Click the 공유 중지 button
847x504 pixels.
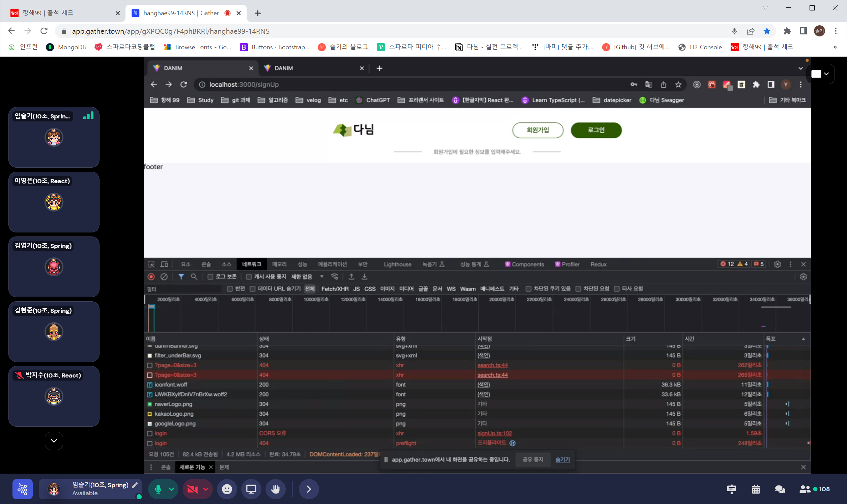point(533,459)
